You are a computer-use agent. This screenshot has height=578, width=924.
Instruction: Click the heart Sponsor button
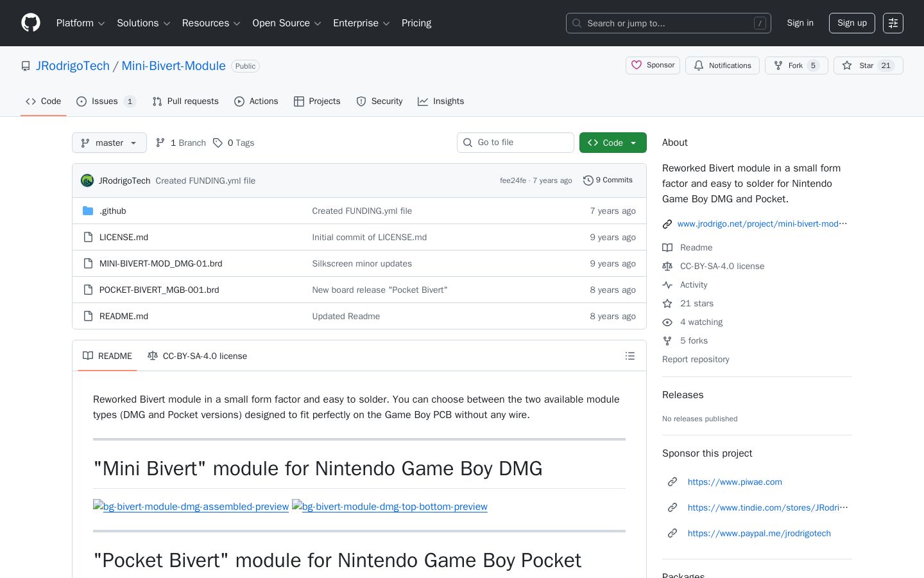(653, 66)
